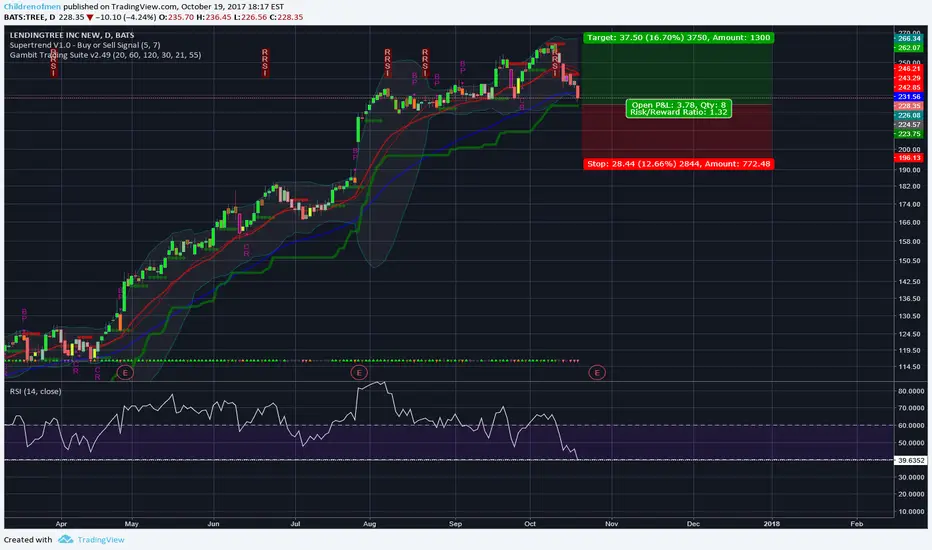Click the Low value L:226.56 in header
The width and height of the screenshot is (932, 550).
tap(250, 17)
